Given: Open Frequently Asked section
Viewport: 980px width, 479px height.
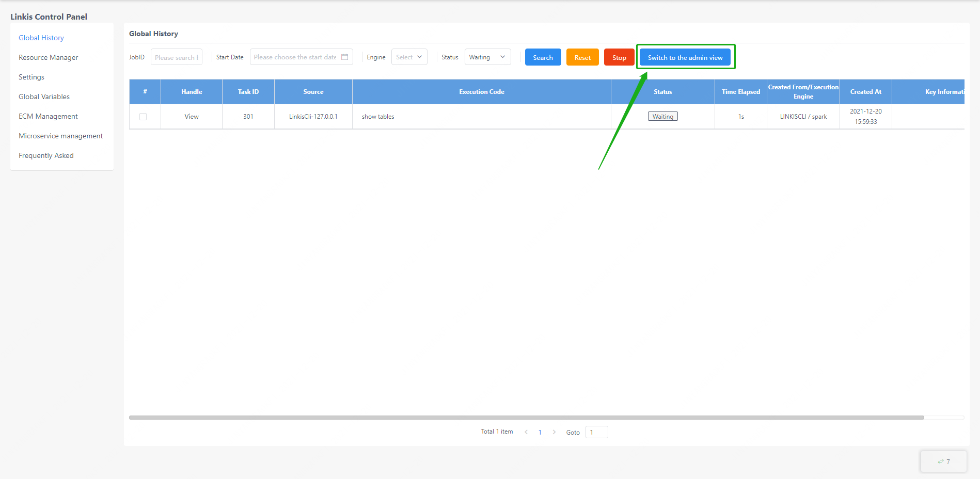Looking at the screenshot, I should pyautogui.click(x=46, y=155).
